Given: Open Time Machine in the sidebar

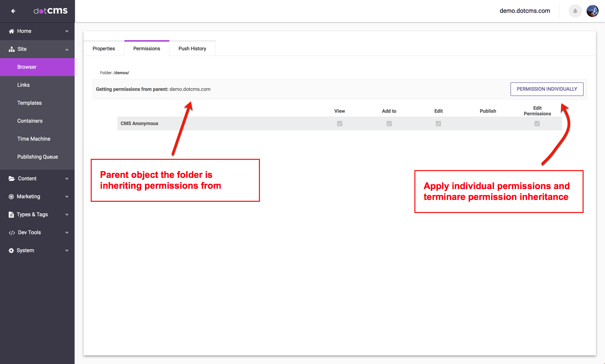Looking at the screenshot, I should [34, 139].
